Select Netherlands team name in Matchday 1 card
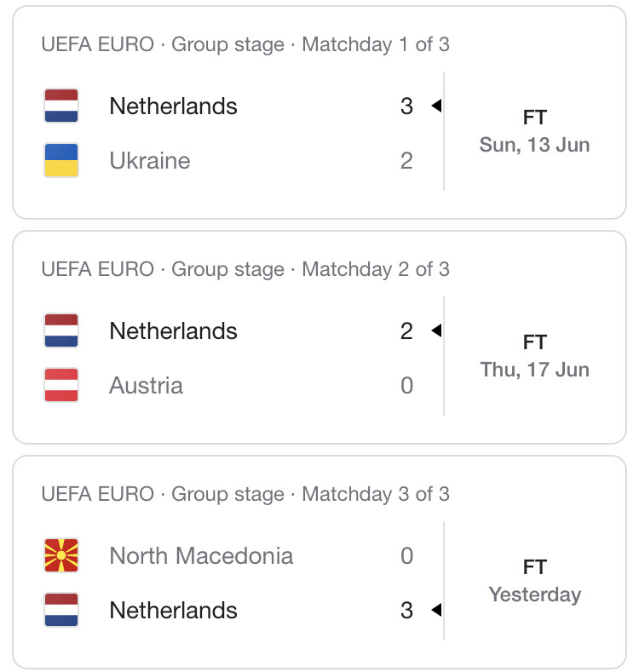639x672 pixels. tap(173, 106)
